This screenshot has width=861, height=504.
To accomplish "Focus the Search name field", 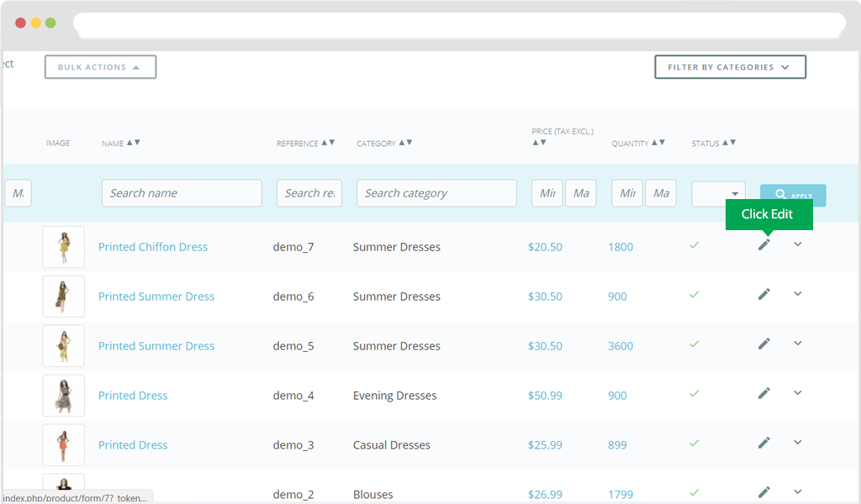I will click(x=182, y=193).
